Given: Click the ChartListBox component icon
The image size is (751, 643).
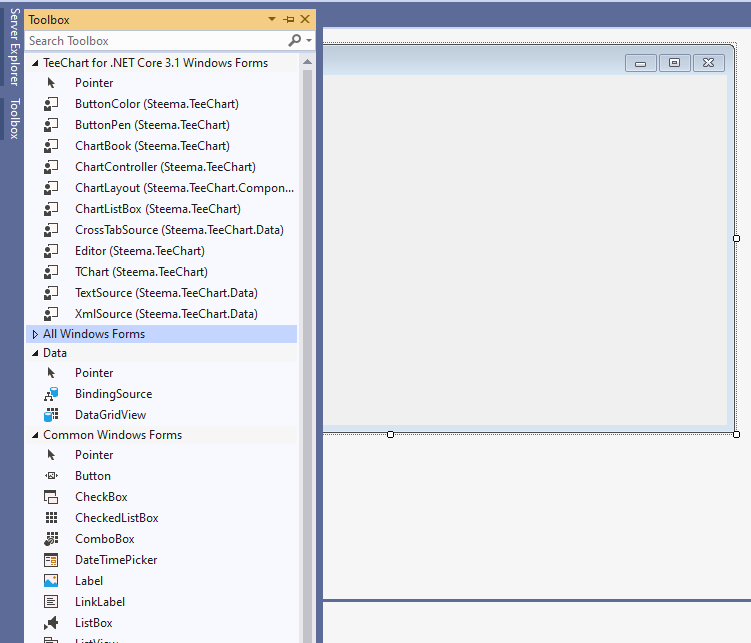Looking at the screenshot, I should pos(51,209).
